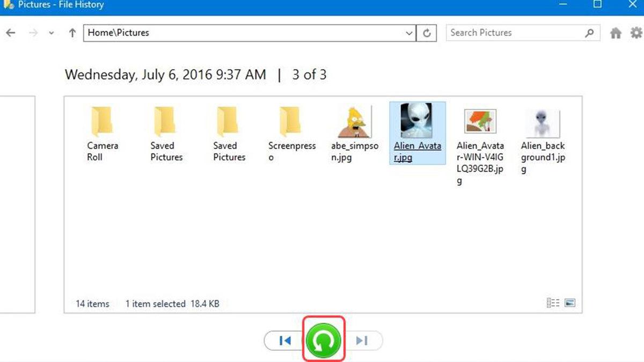The image size is (644, 362).
Task: Go to previous version
Action: 285,341
